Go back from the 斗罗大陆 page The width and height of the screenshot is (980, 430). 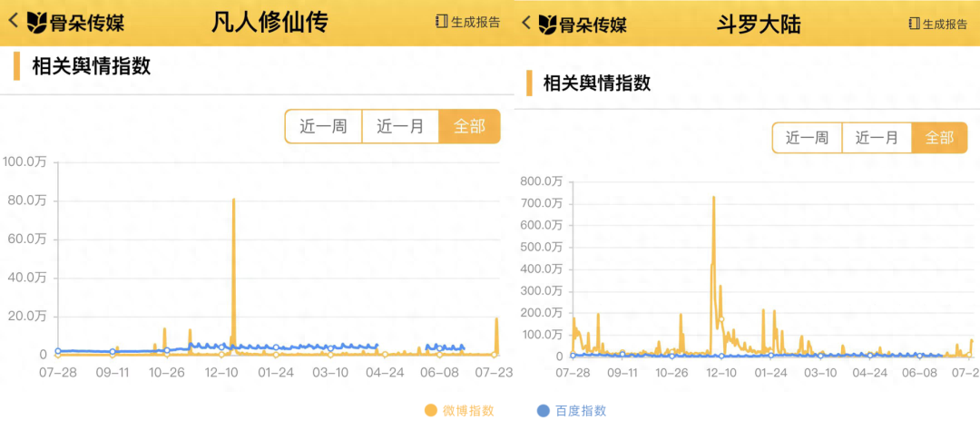(527, 23)
